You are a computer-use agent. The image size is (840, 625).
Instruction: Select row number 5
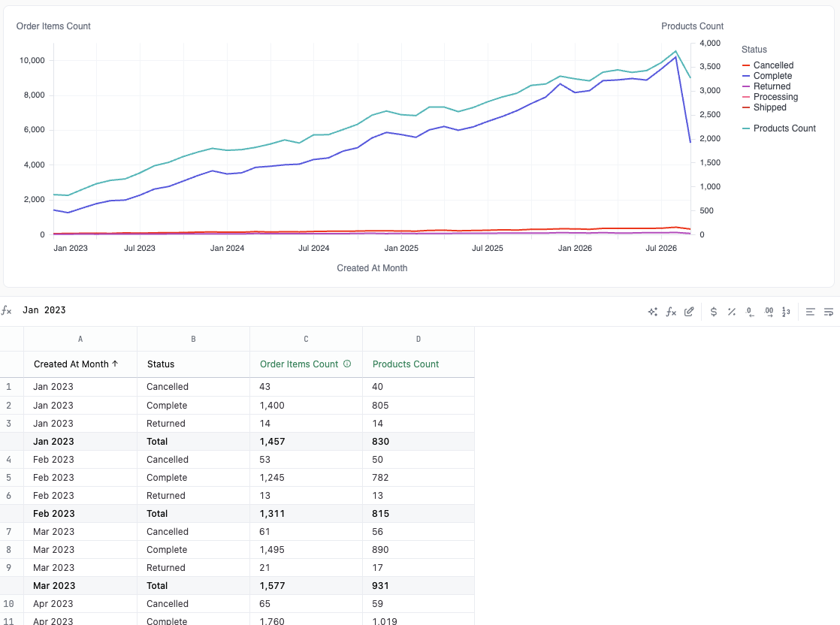[8, 477]
